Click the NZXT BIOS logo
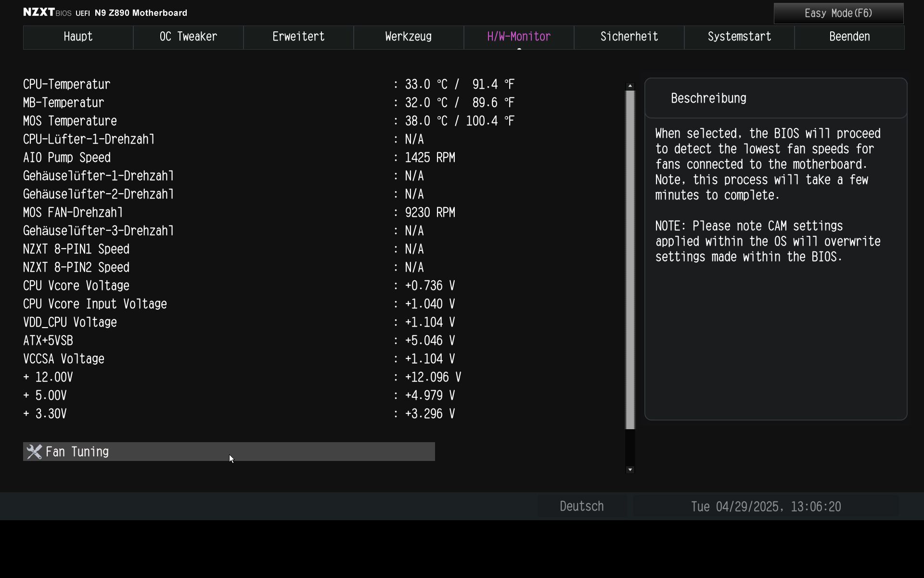 tap(48, 13)
